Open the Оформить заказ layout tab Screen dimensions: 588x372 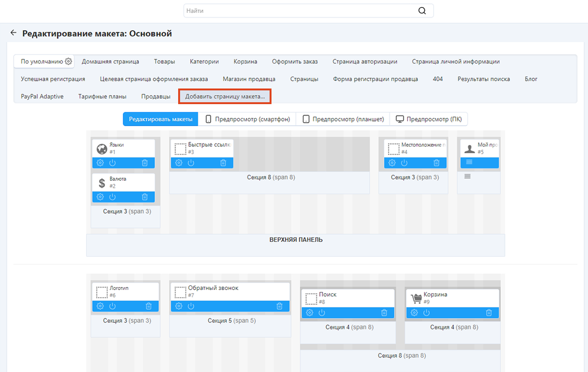tap(295, 62)
